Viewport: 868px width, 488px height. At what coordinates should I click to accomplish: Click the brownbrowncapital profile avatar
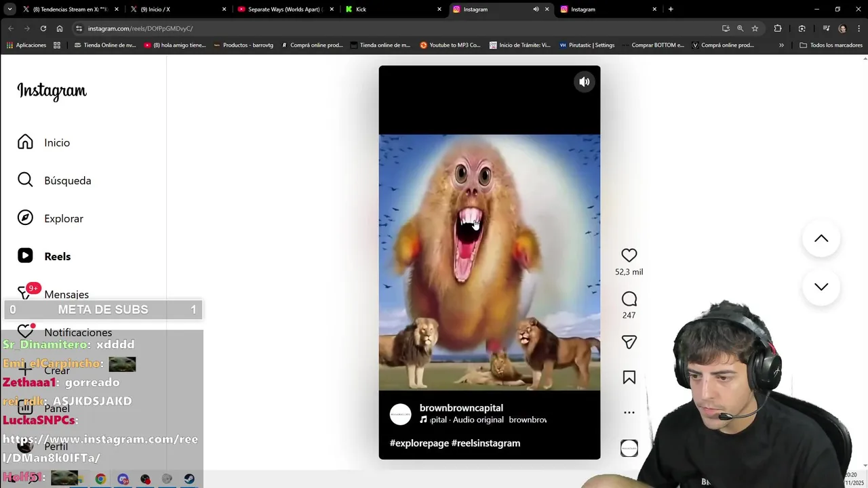401,414
